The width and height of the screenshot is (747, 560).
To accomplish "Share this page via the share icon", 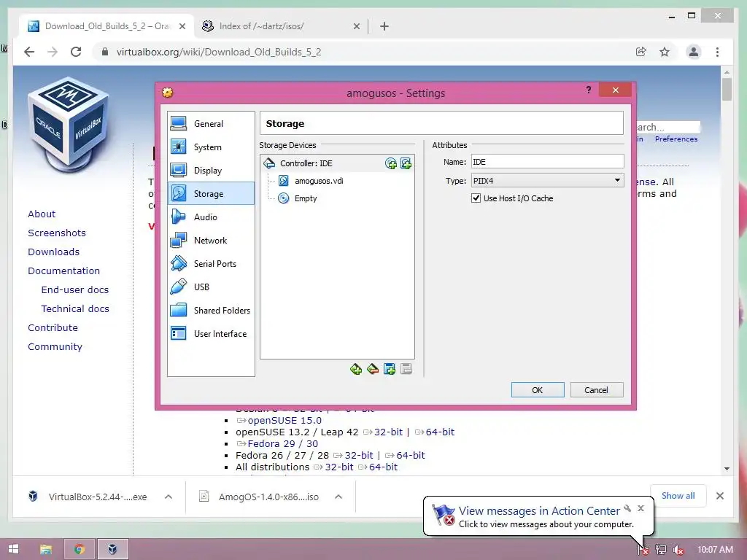I will point(640,52).
